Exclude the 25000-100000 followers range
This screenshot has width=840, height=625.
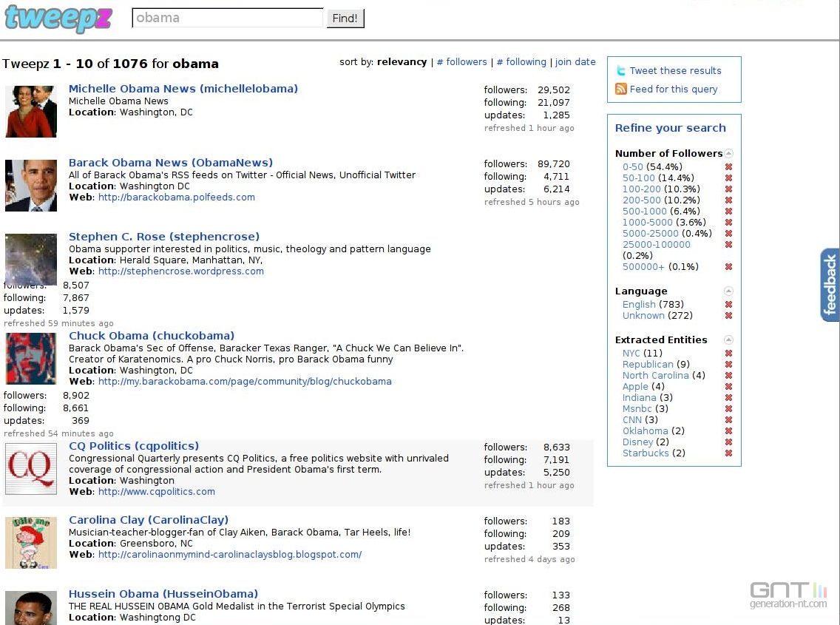click(728, 244)
